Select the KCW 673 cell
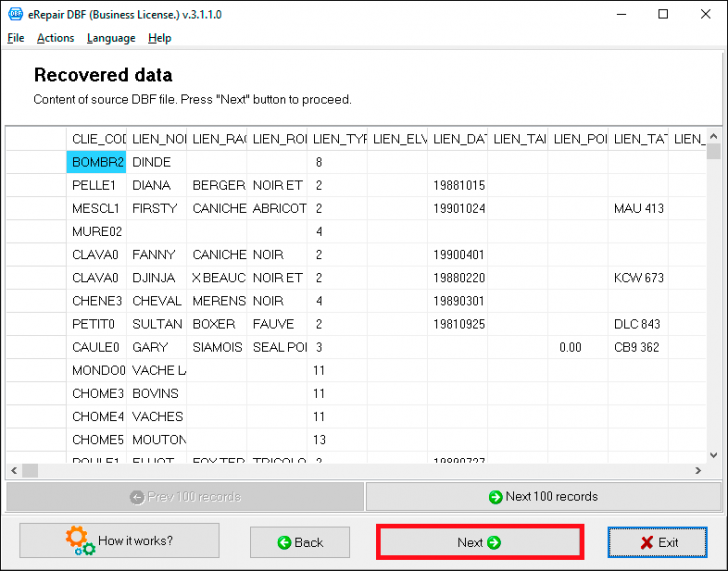 tap(639, 278)
